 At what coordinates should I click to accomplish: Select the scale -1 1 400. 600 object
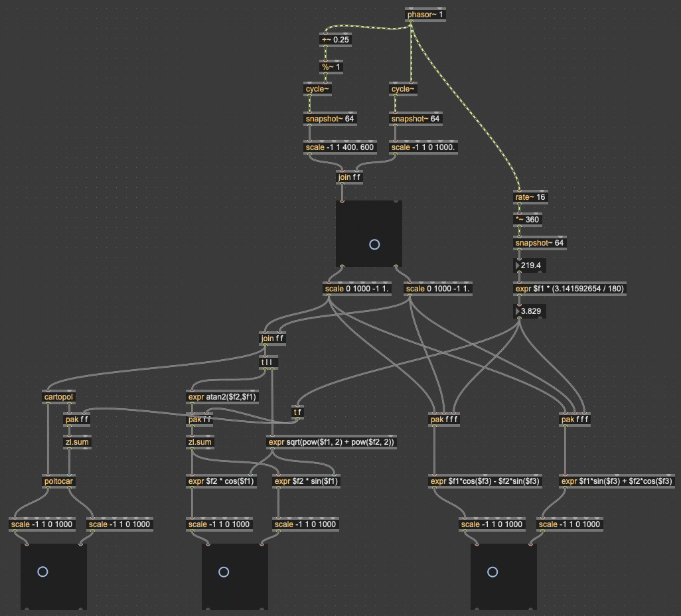[341, 147]
